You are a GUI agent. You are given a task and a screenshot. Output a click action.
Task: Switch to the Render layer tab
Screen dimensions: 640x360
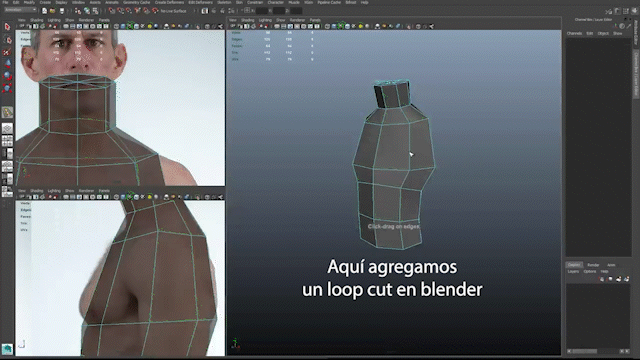click(593, 265)
